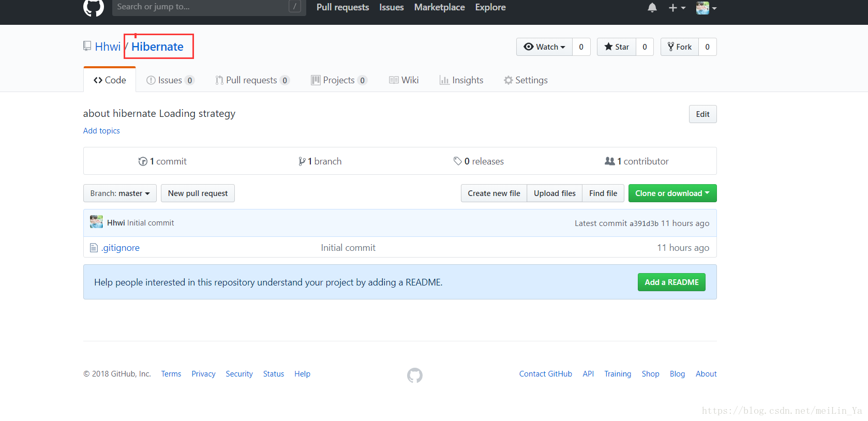Click the branch icon beside 1 branch
The image size is (868, 421).
coord(302,161)
